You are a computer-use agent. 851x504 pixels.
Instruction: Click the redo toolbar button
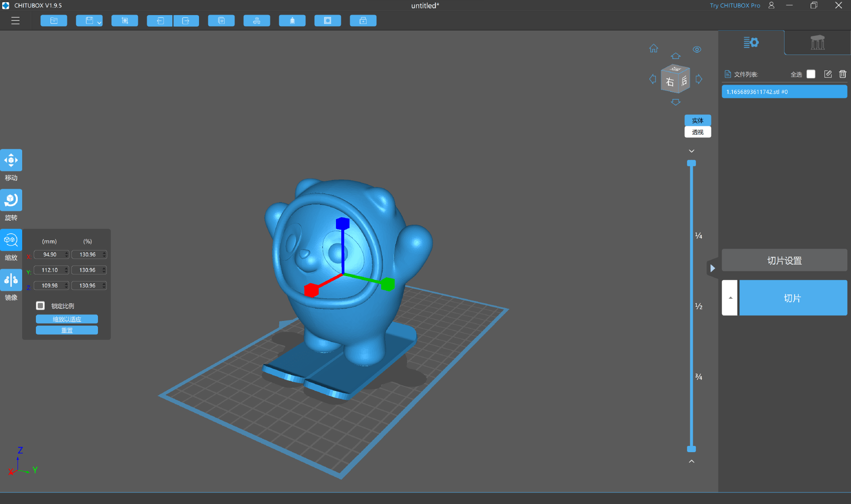[186, 21]
